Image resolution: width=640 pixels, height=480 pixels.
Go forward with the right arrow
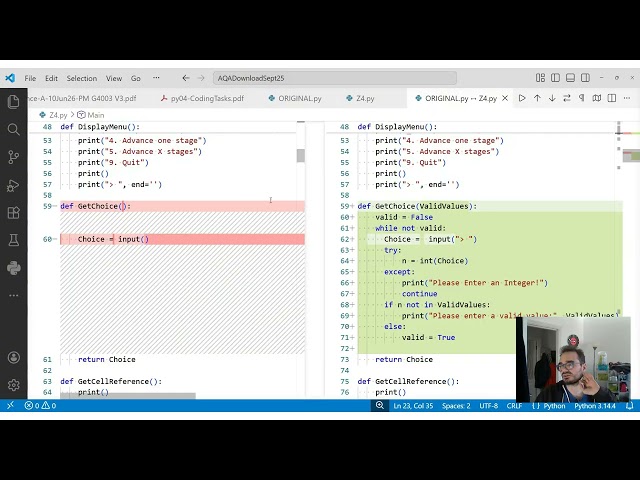click(x=201, y=78)
